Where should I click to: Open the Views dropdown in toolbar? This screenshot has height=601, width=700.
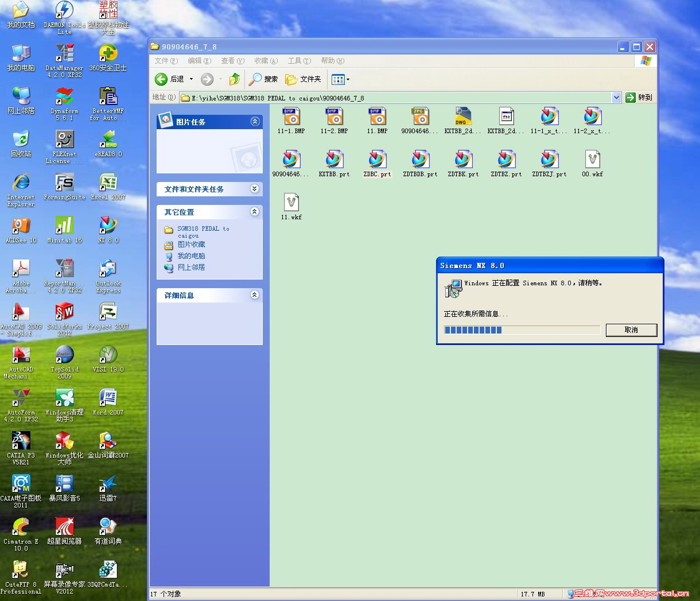(340, 79)
